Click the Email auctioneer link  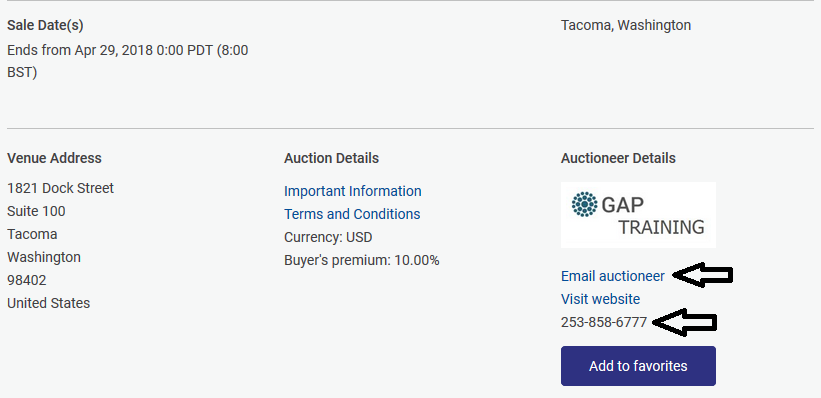[613, 276]
